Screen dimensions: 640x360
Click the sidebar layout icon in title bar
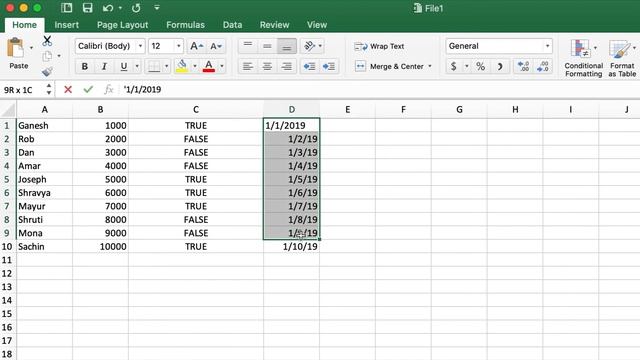[x=67, y=8]
